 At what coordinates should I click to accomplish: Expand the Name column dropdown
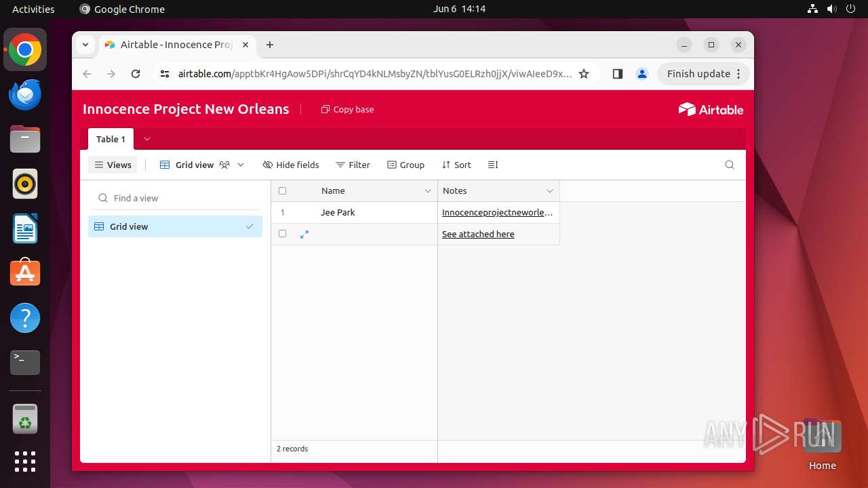428,191
